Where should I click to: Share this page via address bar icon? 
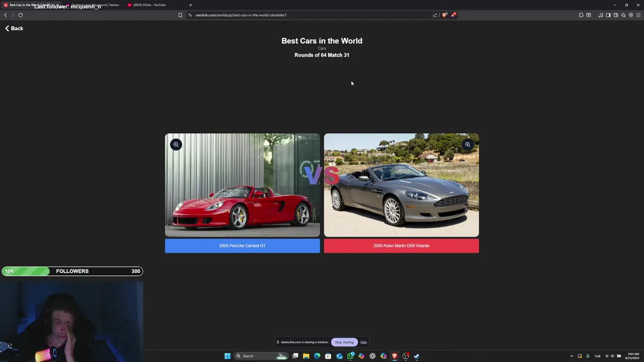click(435, 15)
